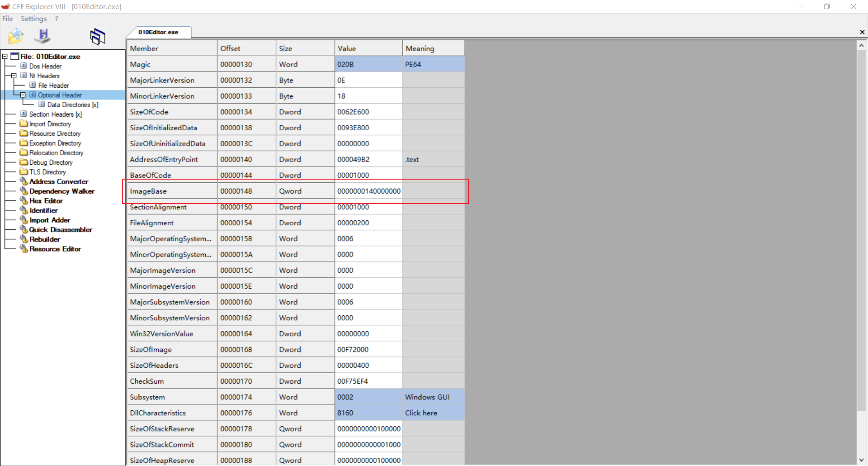Screen dimensions: 868x466
Task: Click the Save toolbar icon
Action: (43, 36)
